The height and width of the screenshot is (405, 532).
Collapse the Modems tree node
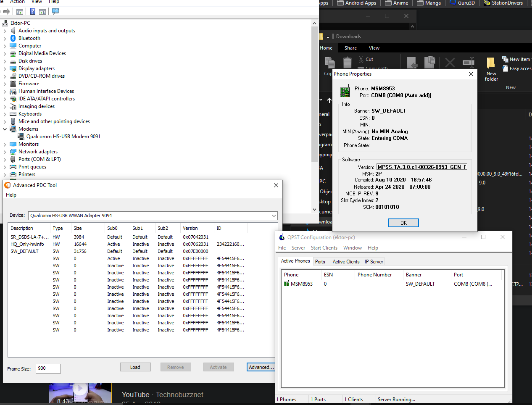coord(5,129)
